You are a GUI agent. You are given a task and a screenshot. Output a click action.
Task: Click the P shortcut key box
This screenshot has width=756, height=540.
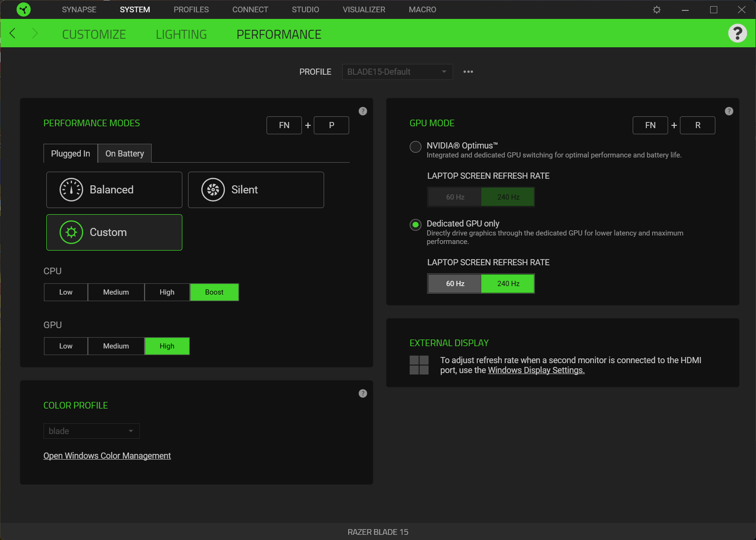(x=331, y=125)
